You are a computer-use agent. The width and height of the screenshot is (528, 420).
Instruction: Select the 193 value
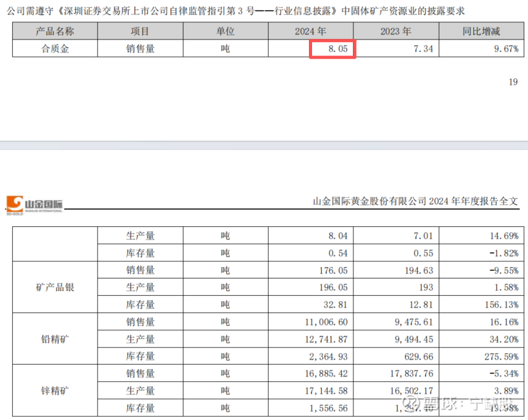[x=426, y=287]
